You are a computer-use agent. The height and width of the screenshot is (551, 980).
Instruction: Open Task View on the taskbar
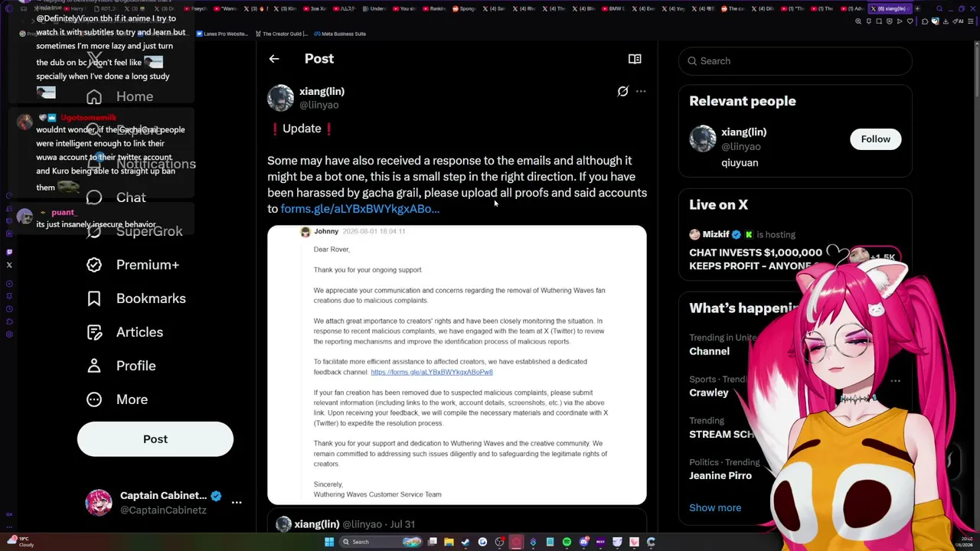point(433,542)
